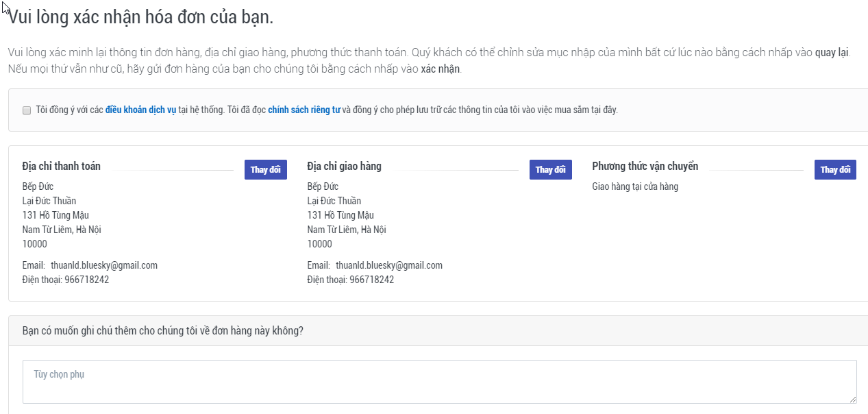
Task: Click Thay đổi for Phương thức vận chuyển
Action: click(835, 170)
